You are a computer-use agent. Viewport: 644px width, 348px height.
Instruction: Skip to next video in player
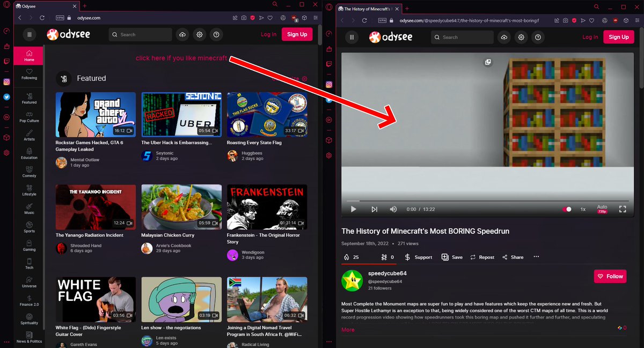374,209
